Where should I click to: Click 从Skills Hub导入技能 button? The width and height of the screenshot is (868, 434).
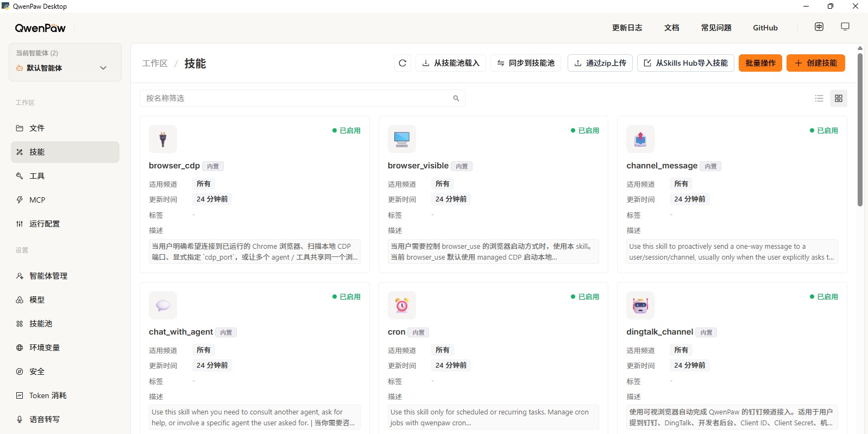686,63
